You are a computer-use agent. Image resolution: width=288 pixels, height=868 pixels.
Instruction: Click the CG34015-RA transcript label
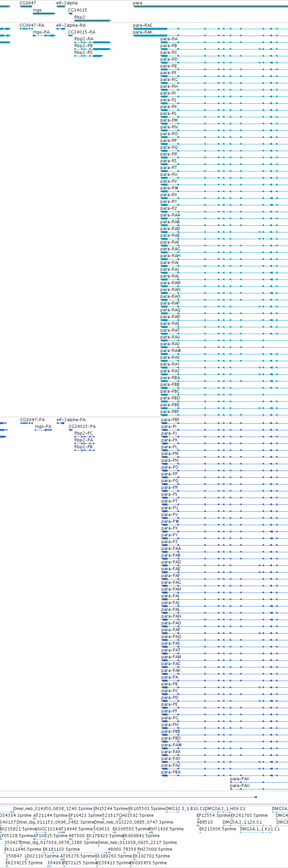pyautogui.click(x=82, y=32)
